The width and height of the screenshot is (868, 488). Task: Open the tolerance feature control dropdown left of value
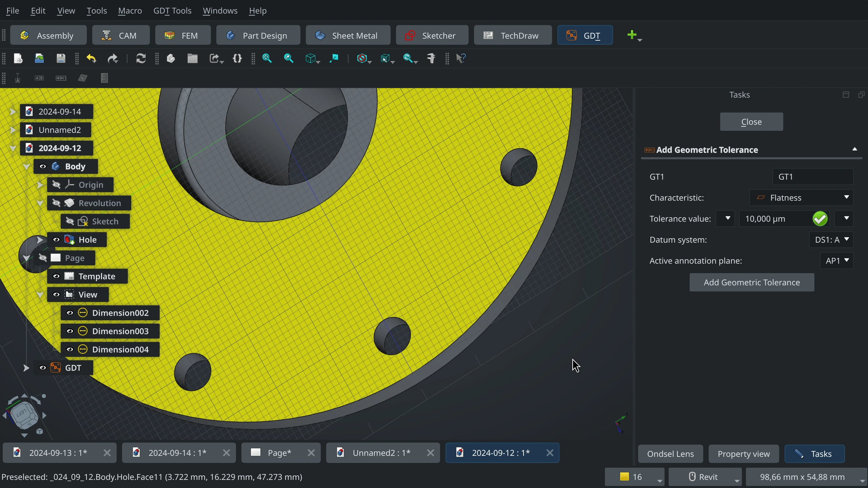(725, 219)
